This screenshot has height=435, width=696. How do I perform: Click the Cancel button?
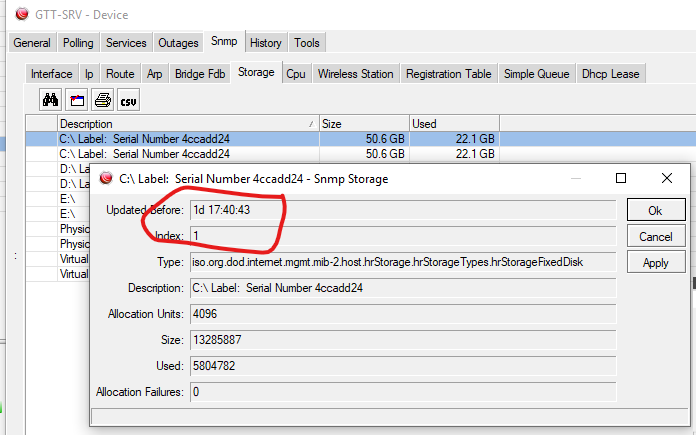click(x=656, y=237)
